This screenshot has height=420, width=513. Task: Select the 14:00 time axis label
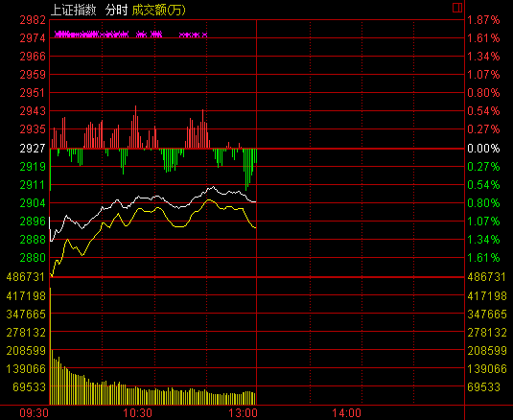pos(346,413)
